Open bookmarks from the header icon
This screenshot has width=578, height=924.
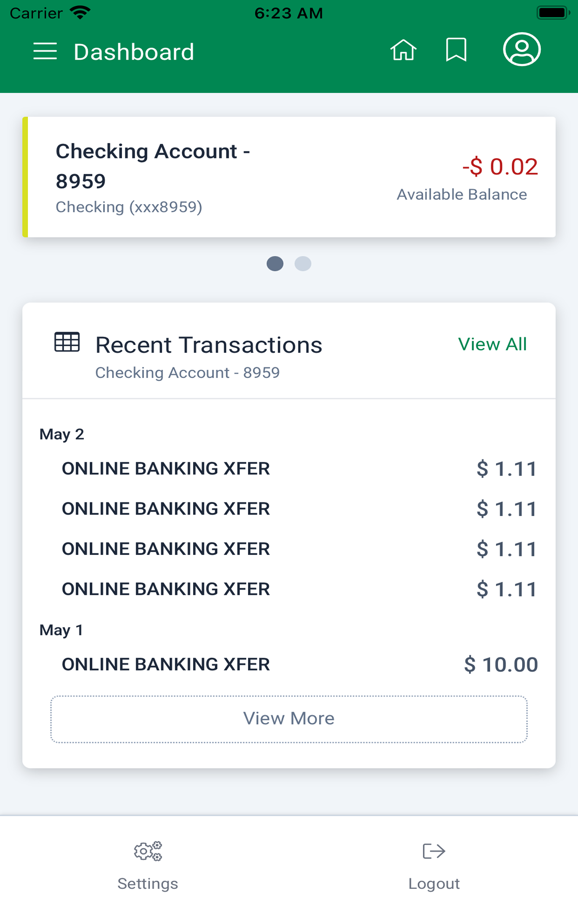click(456, 50)
